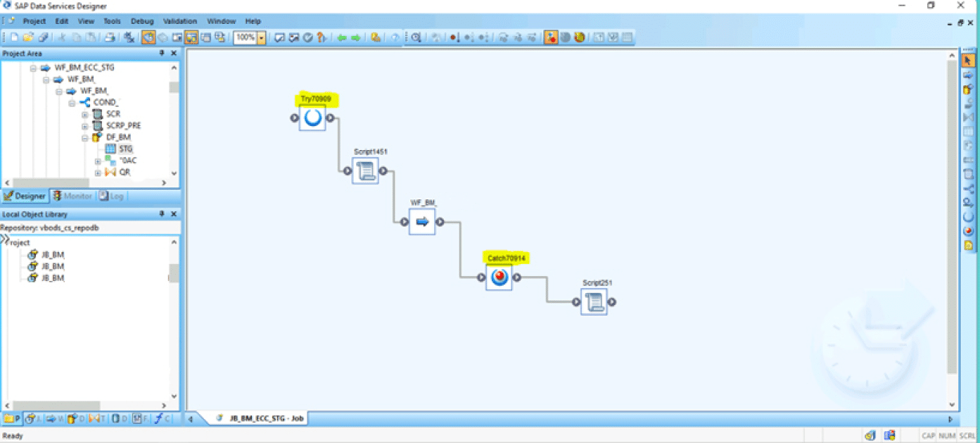The width and height of the screenshot is (980, 443).
Task: Open the zoom percentage dropdown
Action: click(262, 37)
